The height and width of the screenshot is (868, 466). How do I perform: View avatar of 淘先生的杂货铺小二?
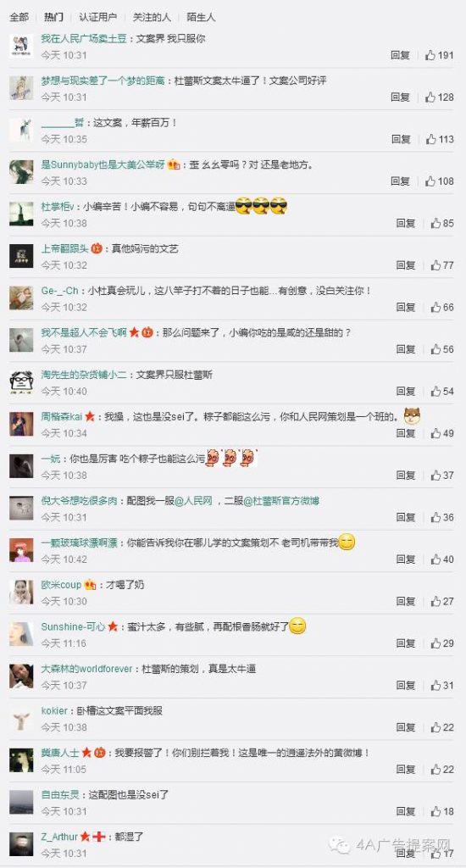(21, 382)
